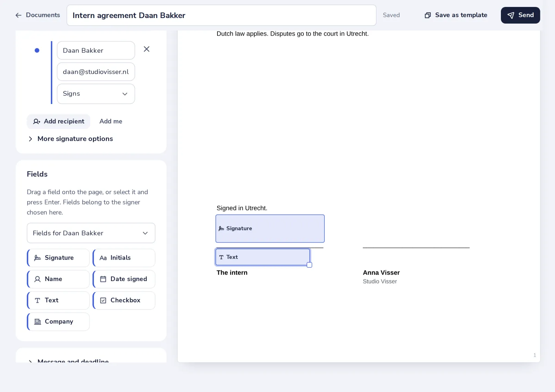Select the Date signed field type
The width and height of the screenshot is (555, 392).
click(124, 279)
